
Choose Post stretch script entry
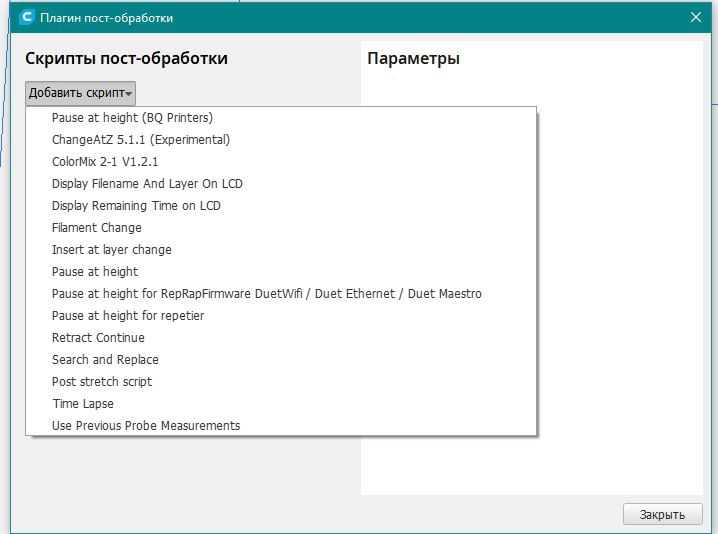(x=281, y=381)
